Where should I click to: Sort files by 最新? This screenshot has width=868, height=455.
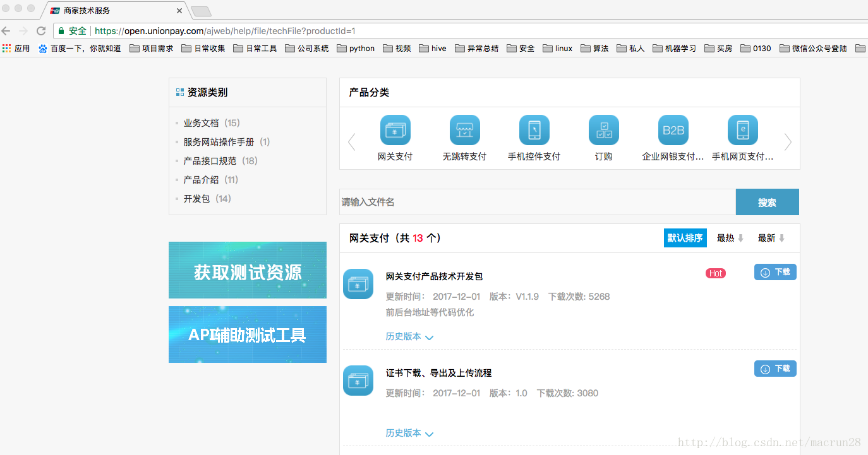tap(771, 238)
